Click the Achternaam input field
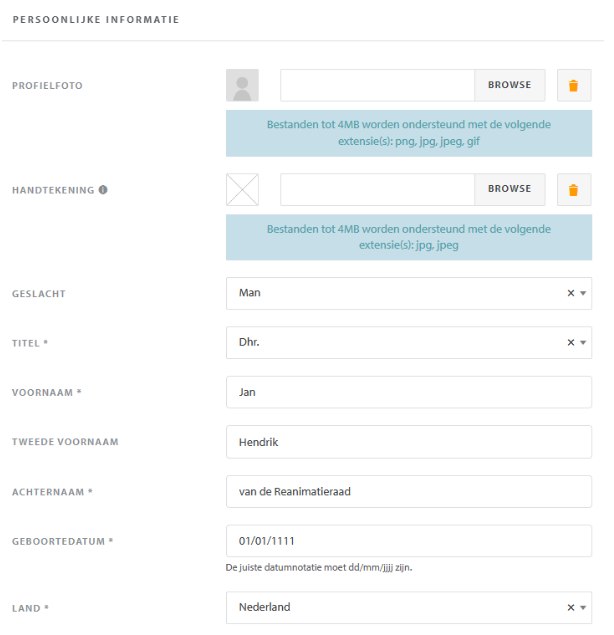Screen dimensions: 614x635 click(408, 491)
